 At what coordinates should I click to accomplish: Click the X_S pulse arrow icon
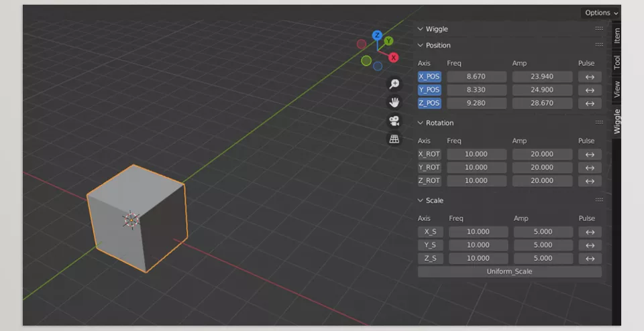coord(590,232)
